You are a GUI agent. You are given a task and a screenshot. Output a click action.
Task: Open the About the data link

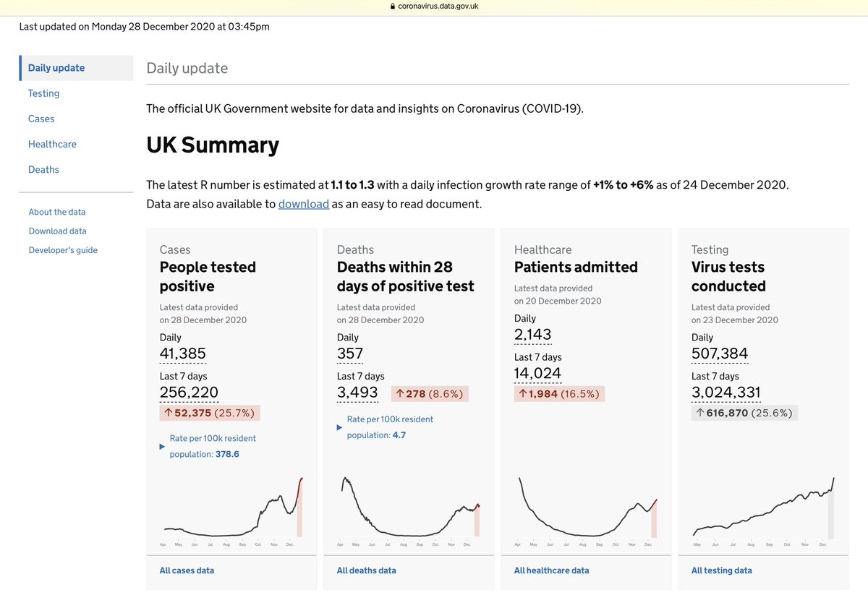[x=57, y=212]
